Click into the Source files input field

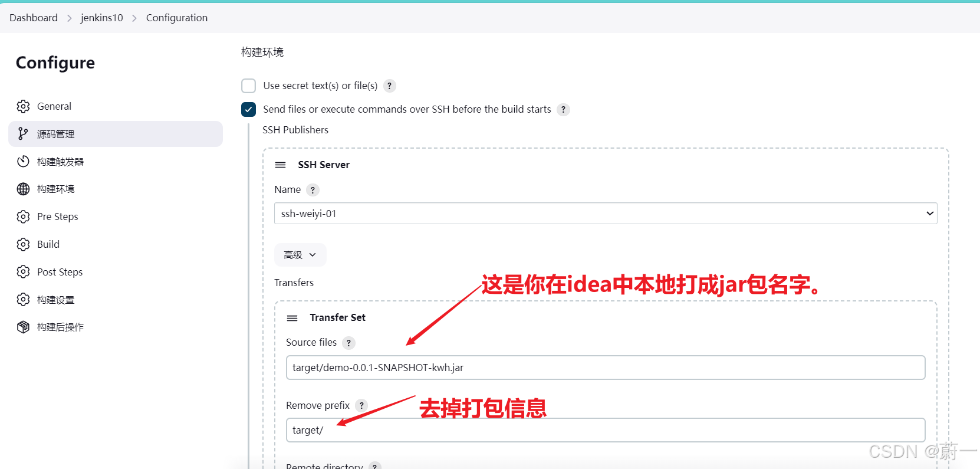click(606, 368)
